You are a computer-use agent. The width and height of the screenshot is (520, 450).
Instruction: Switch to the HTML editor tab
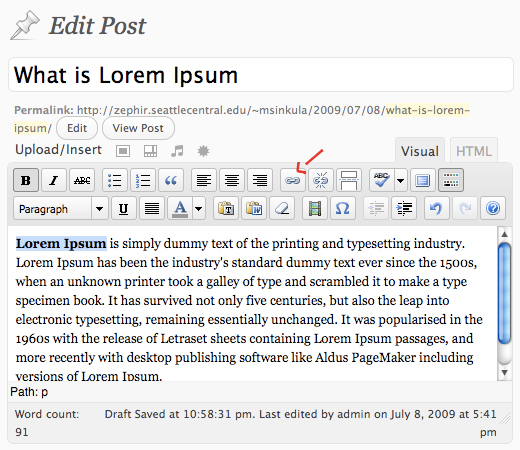pos(474,151)
